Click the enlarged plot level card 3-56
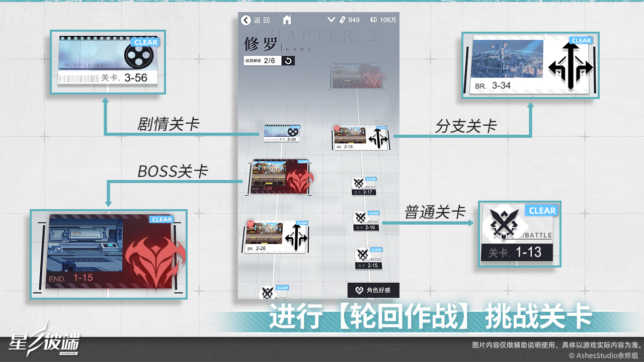 [109, 61]
